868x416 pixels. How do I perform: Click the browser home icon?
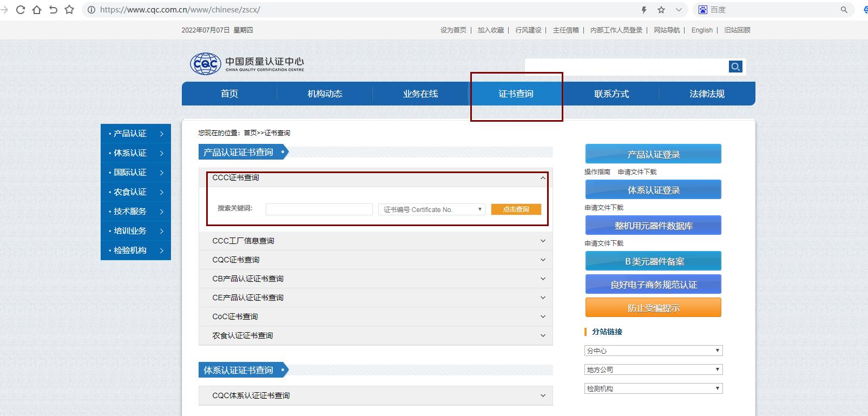pyautogui.click(x=37, y=10)
